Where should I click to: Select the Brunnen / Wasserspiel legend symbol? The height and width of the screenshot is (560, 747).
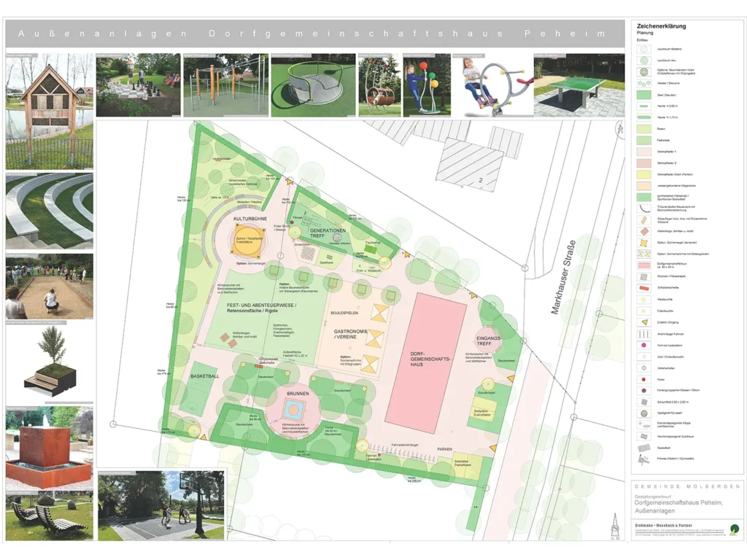(643, 276)
